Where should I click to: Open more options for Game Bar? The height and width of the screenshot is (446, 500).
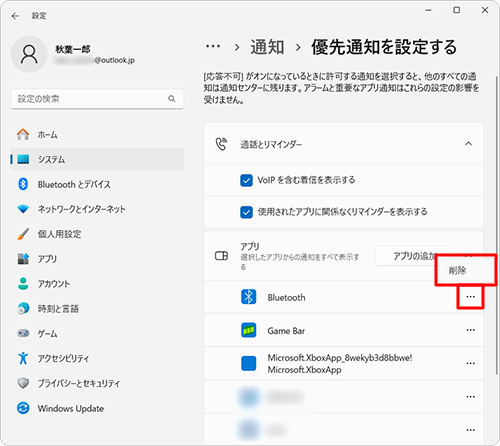point(470,330)
